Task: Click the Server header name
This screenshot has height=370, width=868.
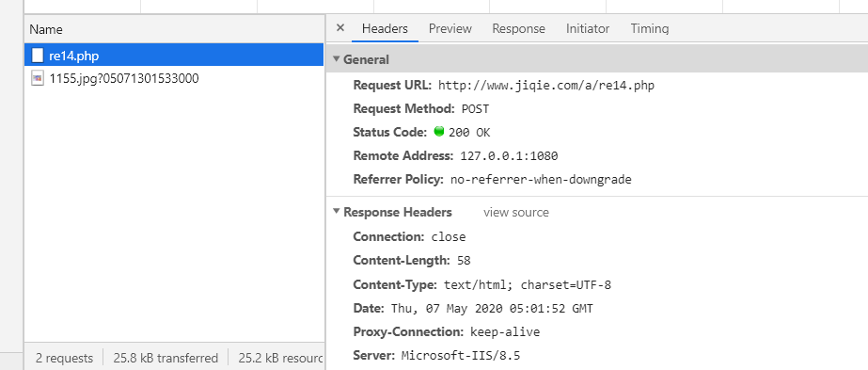Action: 373,356
